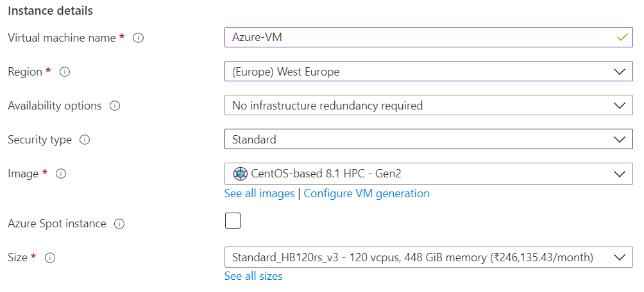Enable the Azure Spot instance checkbox

pyautogui.click(x=233, y=221)
